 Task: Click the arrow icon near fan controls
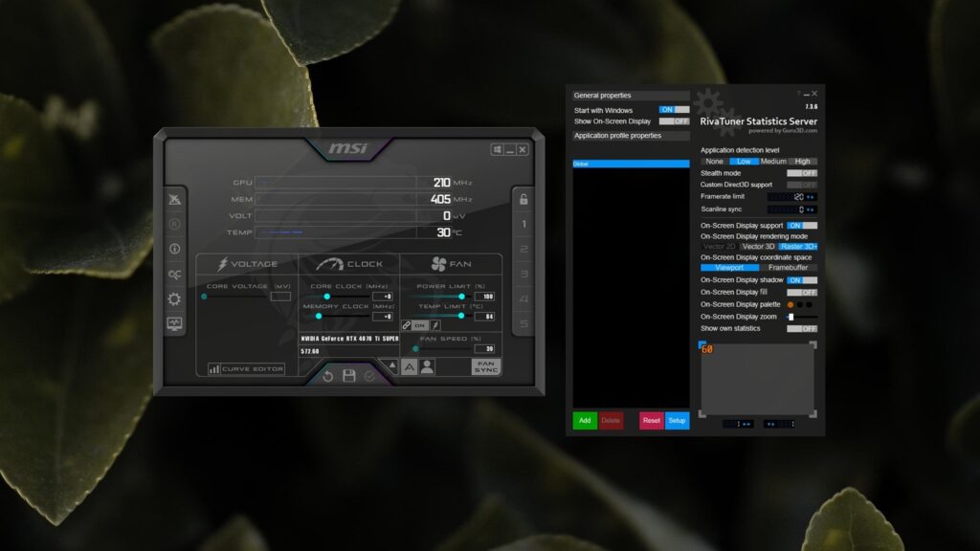click(x=391, y=365)
